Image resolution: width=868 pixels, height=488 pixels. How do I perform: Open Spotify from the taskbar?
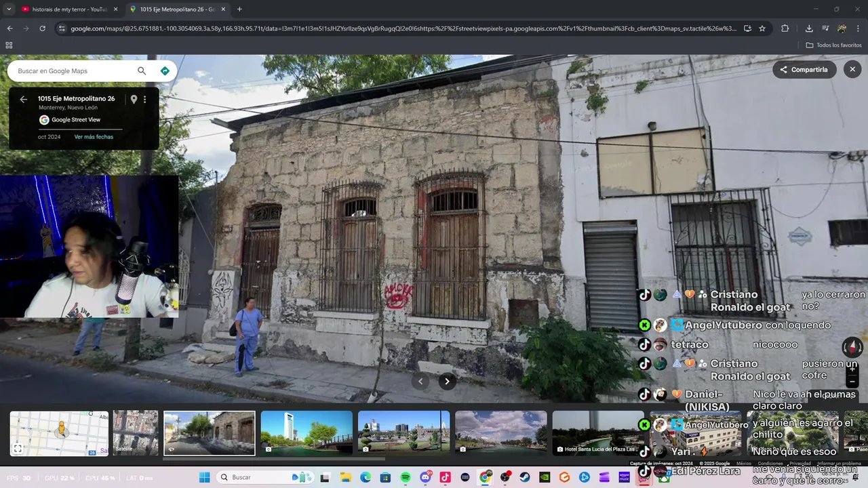406,477
